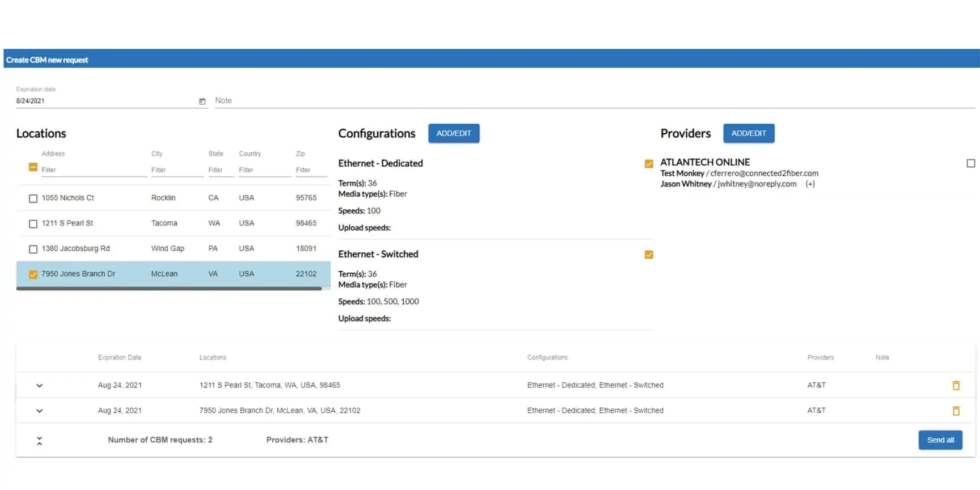Check the 1380 Jacobsburg Rd location
The width and height of the screenshot is (980, 490).
33,249
